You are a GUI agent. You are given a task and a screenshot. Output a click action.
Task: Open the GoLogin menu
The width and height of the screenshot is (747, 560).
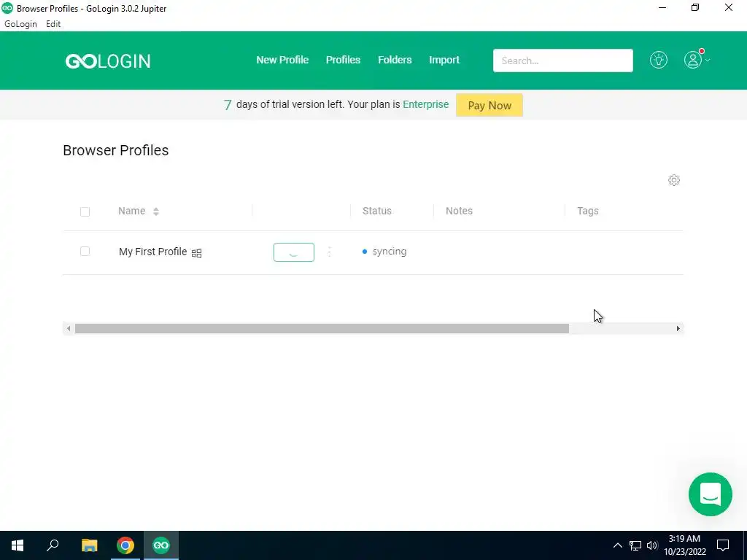[x=20, y=24]
